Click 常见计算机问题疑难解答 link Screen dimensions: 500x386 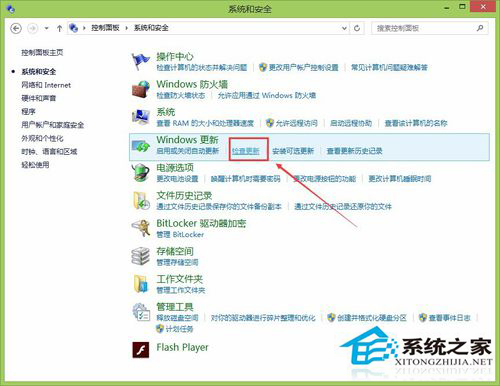(x=389, y=68)
